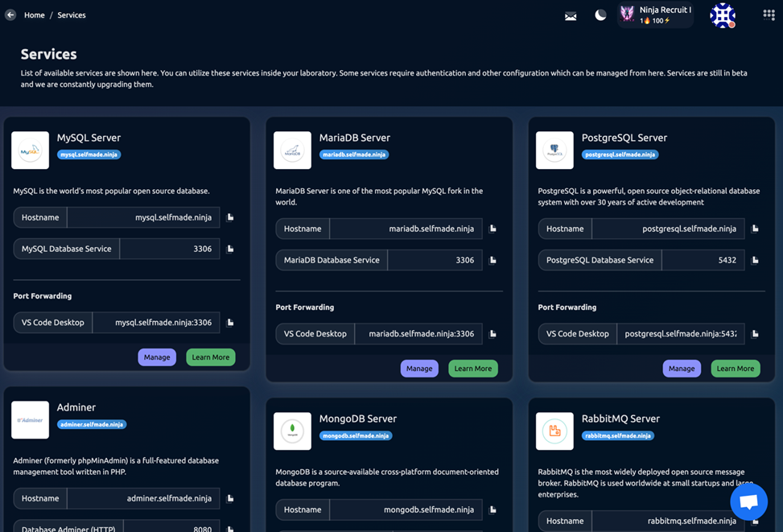Copy PostgreSQL Database Service port 5432
Viewport: 783px width, 532px height.
(755, 260)
